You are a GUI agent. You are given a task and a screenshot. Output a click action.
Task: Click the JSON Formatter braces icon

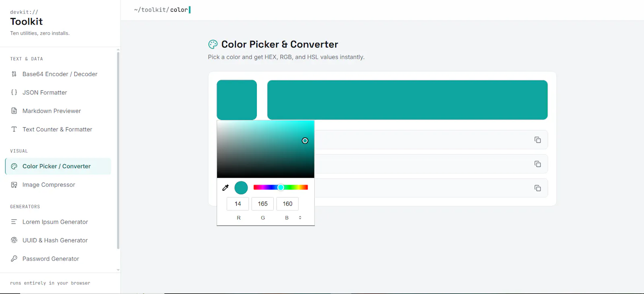tap(14, 93)
